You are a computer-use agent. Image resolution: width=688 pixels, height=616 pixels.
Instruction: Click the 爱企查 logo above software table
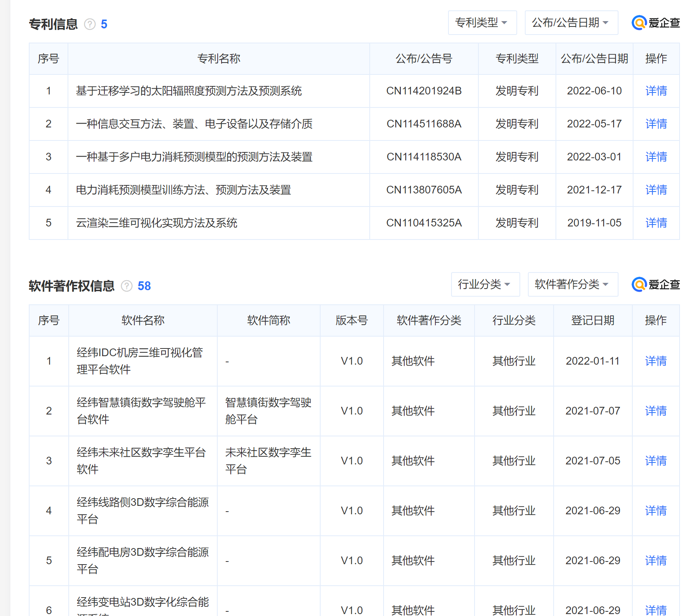point(656,284)
